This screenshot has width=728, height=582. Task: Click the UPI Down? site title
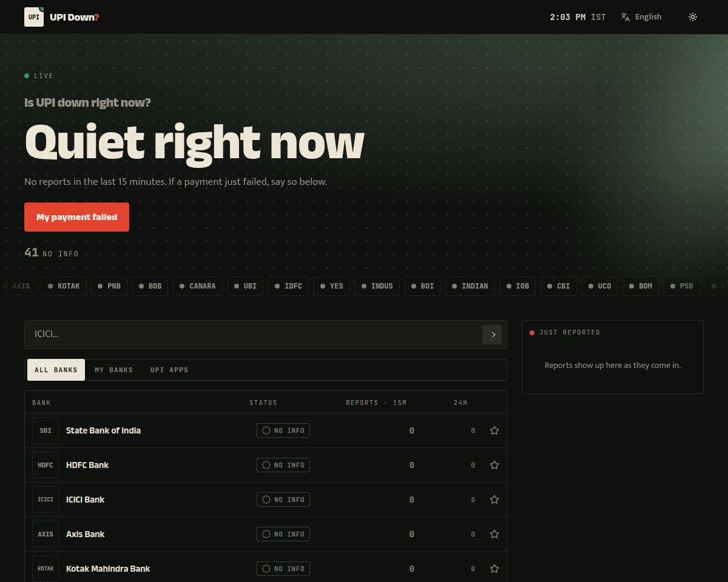click(x=75, y=17)
